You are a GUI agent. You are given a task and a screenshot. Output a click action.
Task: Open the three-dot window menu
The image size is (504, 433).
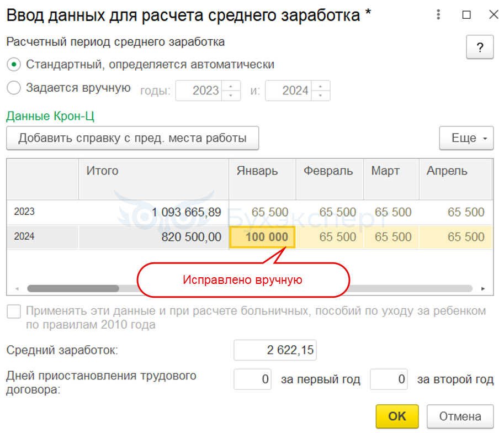(438, 14)
